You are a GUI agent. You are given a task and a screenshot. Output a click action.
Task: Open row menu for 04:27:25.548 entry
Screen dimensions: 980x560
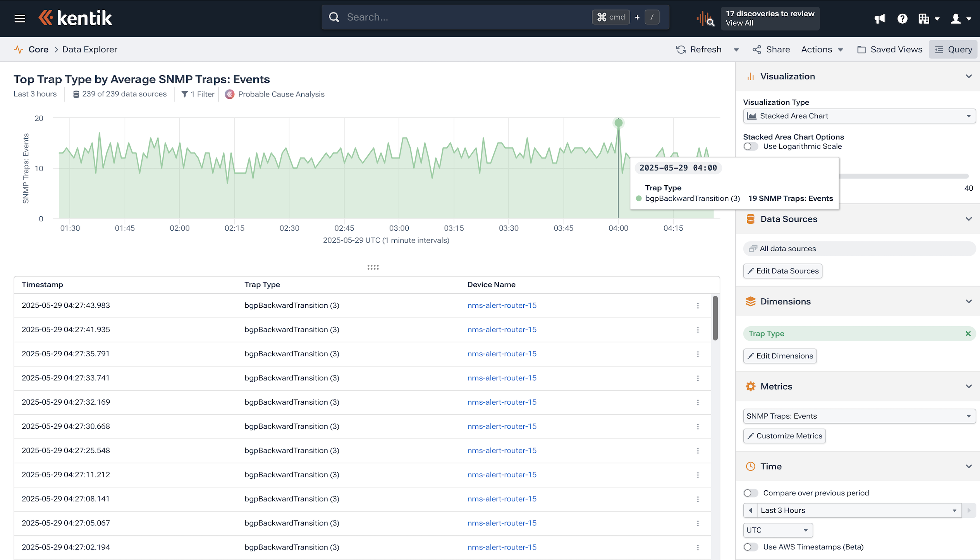coord(698,451)
